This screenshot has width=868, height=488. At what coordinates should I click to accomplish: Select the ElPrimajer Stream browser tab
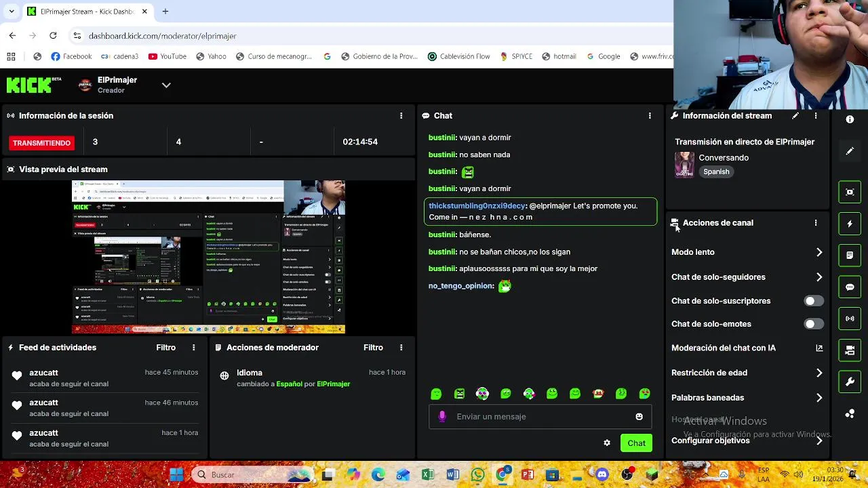87,12
